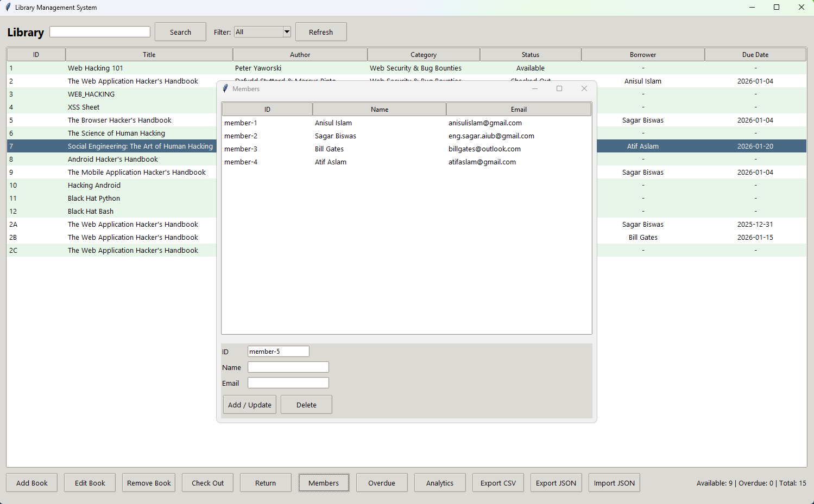Focus the member Name input field
Screen dimensions: 814x504
[288, 367]
